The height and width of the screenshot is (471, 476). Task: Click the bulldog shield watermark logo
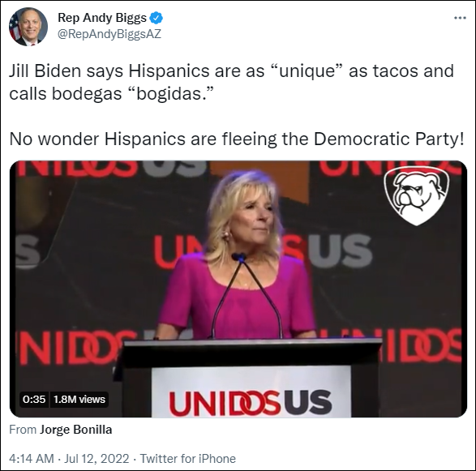pos(416,196)
